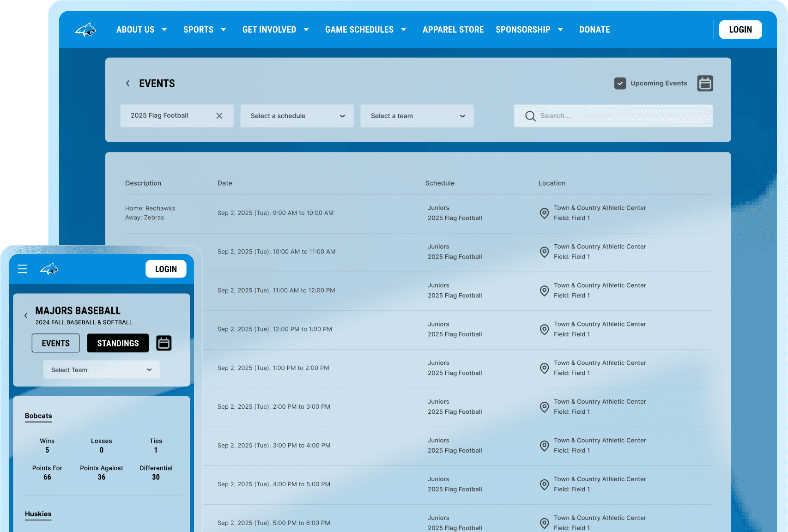Go back using arrow beside EVENTS heading
Viewport: 788px width, 532px height.
(x=128, y=84)
